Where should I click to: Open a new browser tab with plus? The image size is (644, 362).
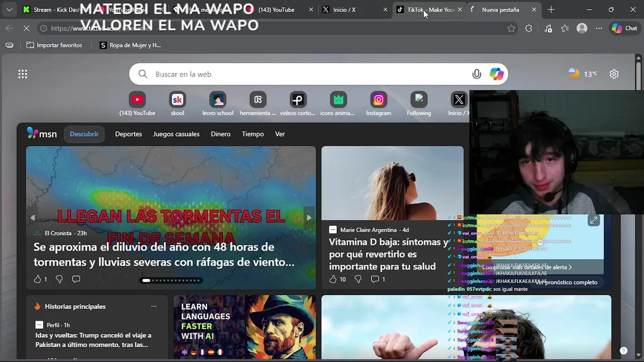pos(551,10)
